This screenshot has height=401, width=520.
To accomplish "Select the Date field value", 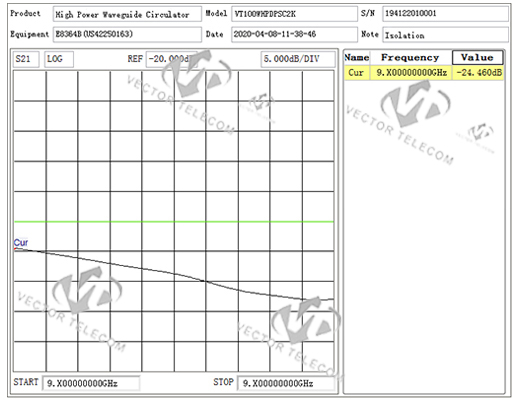I will click(x=294, y=34).
